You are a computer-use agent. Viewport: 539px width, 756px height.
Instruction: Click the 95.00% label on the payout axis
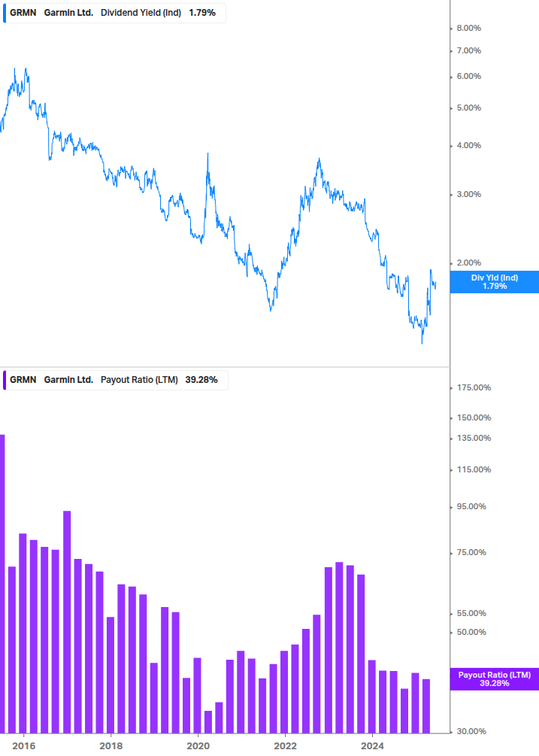(x=471, y=507)
